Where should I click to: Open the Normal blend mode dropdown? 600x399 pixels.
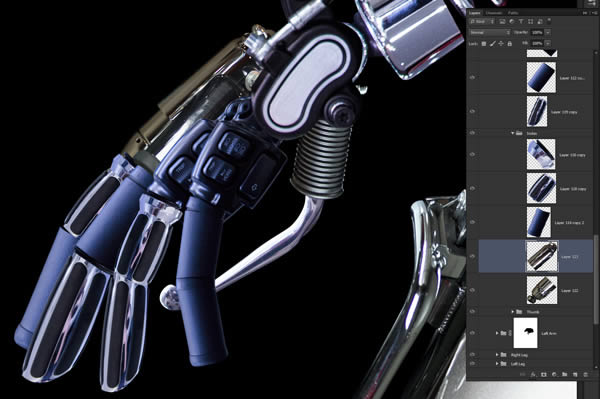tap(490, 33)
